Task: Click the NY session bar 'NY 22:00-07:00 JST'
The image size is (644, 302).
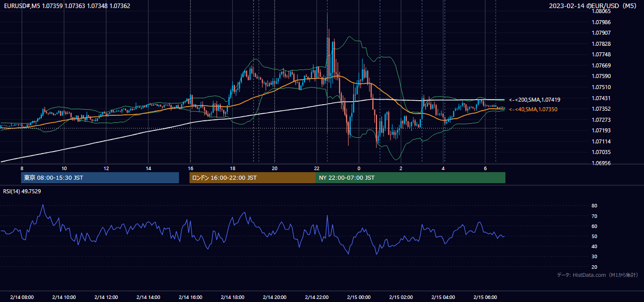Action: coord(411,178)
